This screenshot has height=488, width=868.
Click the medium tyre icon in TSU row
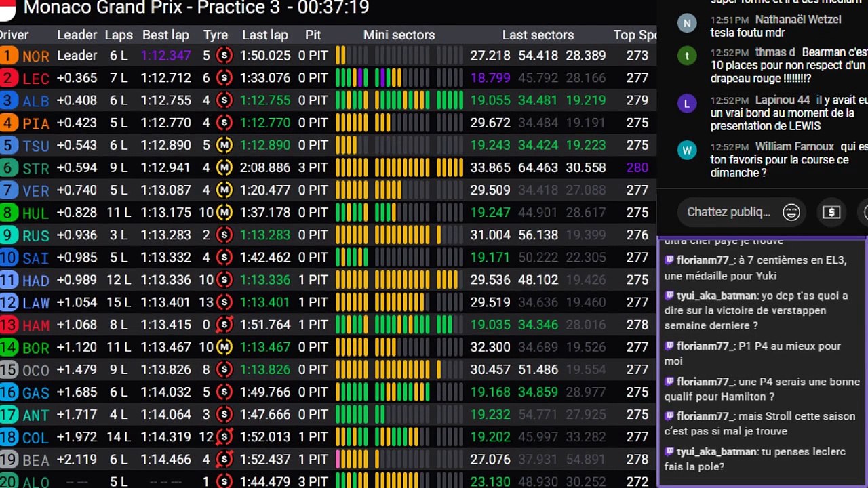point(224,145)
